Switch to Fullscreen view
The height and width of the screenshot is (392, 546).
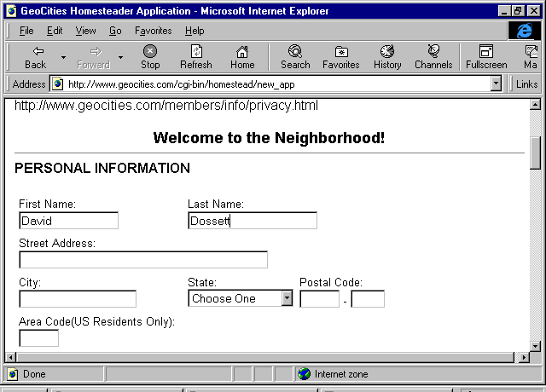click(486, 57)
